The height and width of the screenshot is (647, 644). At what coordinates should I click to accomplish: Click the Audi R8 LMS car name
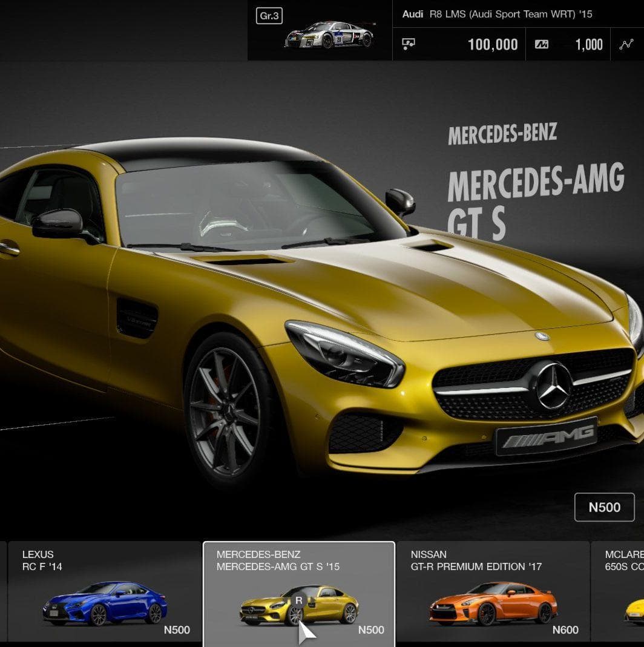coord(497,14)
